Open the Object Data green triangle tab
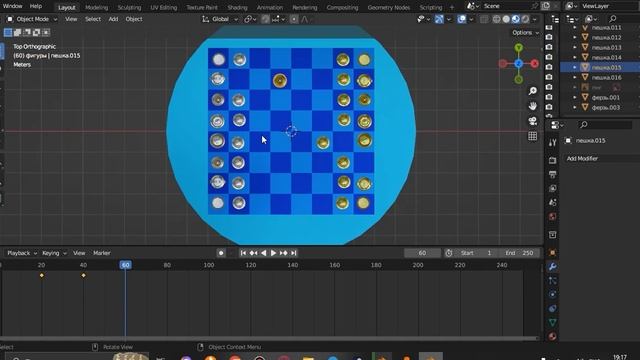This screenshot has width=640, height=360. (x=552, y=322)
